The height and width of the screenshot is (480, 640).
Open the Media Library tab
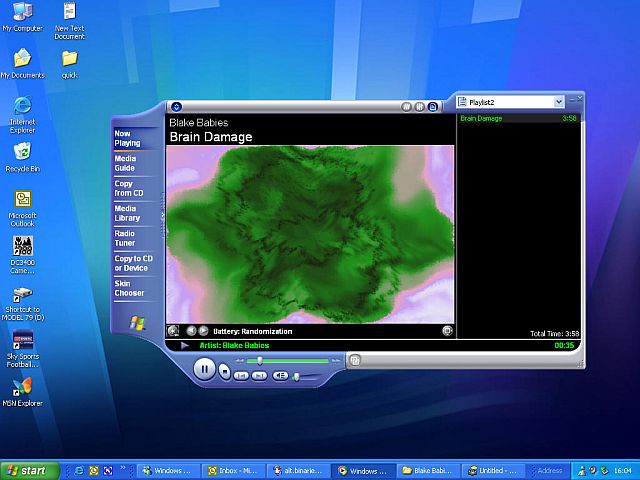coord(127,213)
